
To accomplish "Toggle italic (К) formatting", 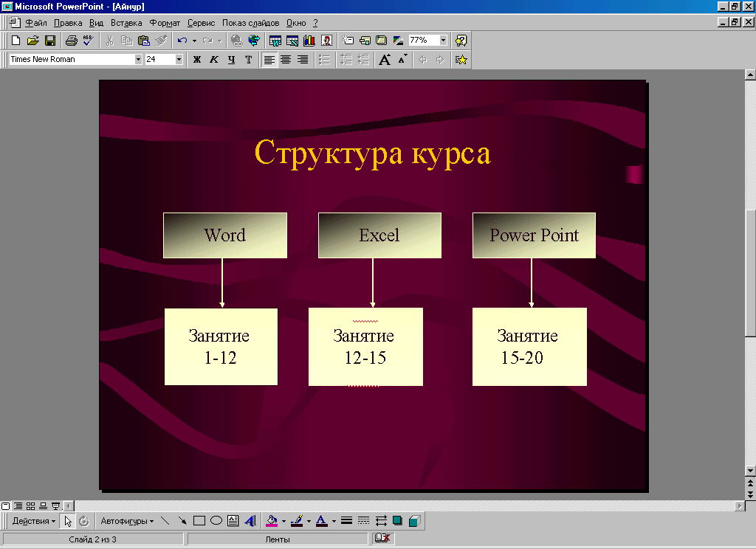I will (214, 60).
